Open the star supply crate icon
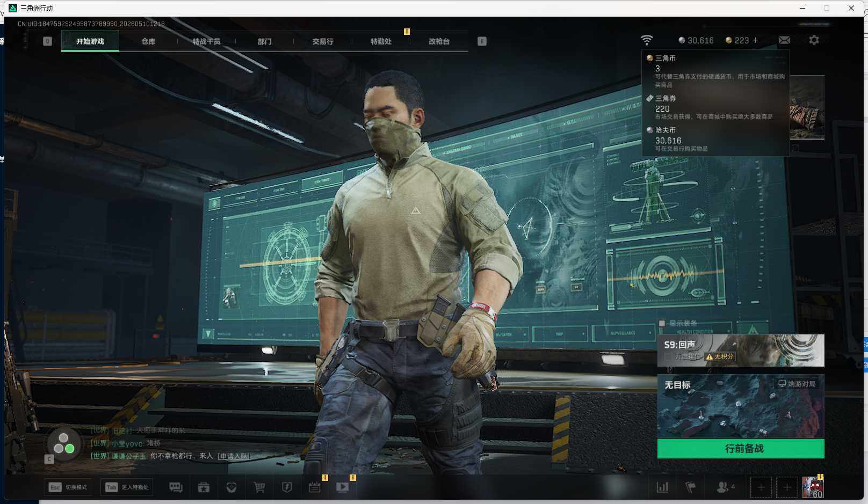The width and height of the screenshot is (868, 504). point(204,487)
